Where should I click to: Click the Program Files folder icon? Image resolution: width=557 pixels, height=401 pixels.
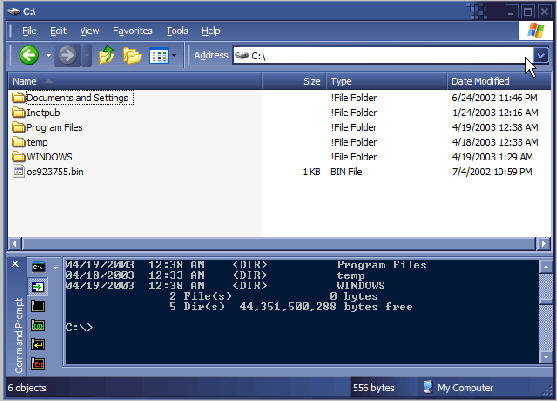coord(18,127)
